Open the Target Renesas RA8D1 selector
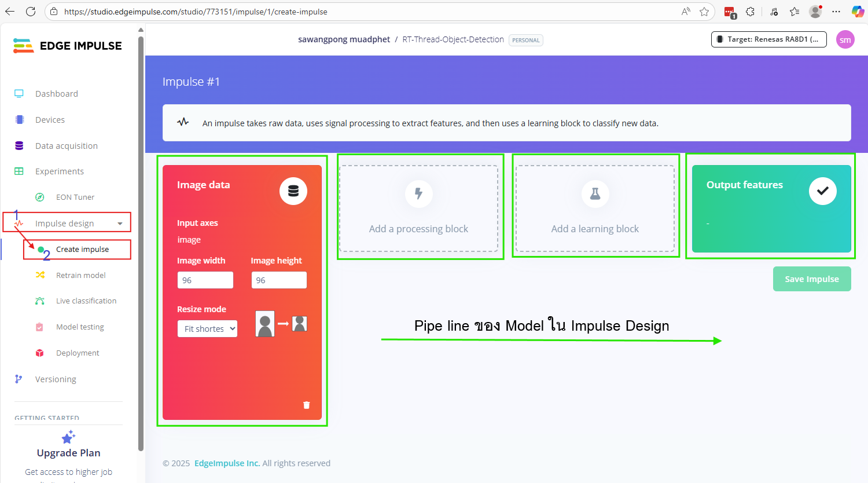The image size is (868, 483). point(768,39)
